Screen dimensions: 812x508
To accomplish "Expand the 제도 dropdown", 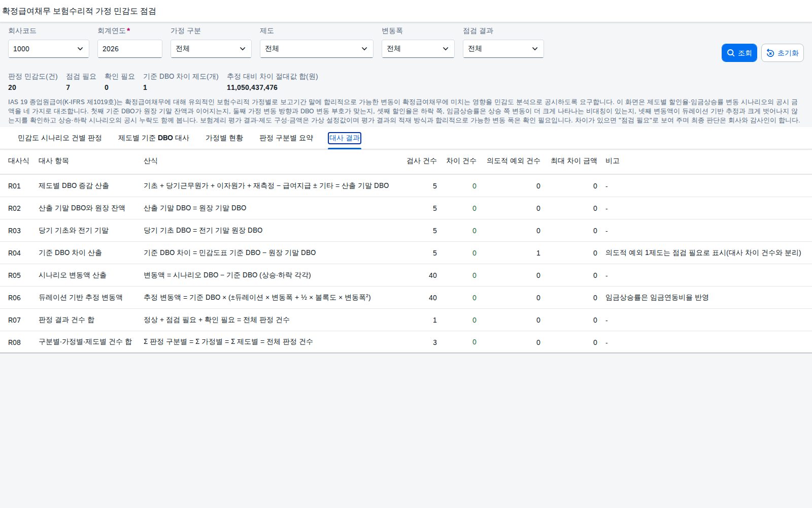I will pyautogui.click(x=317, y=49).
